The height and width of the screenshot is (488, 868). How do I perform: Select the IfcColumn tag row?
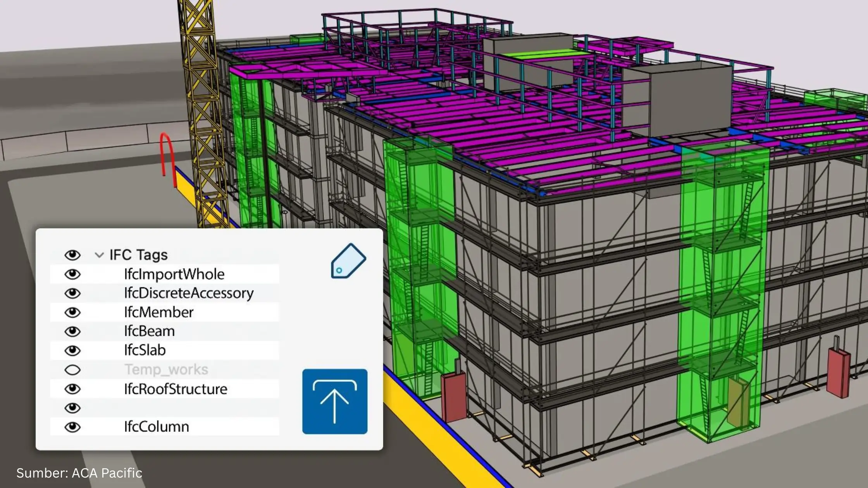157,427
